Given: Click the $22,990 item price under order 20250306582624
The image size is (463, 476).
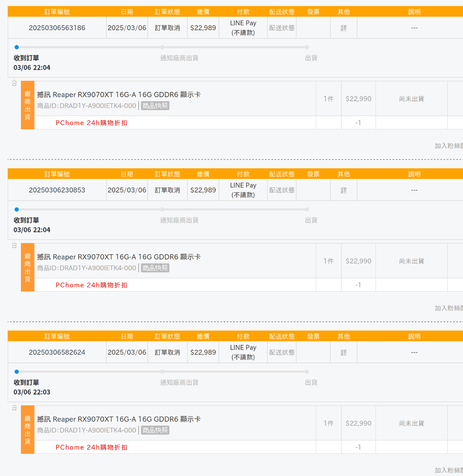Looking at the screenshot, I should 358,423.
